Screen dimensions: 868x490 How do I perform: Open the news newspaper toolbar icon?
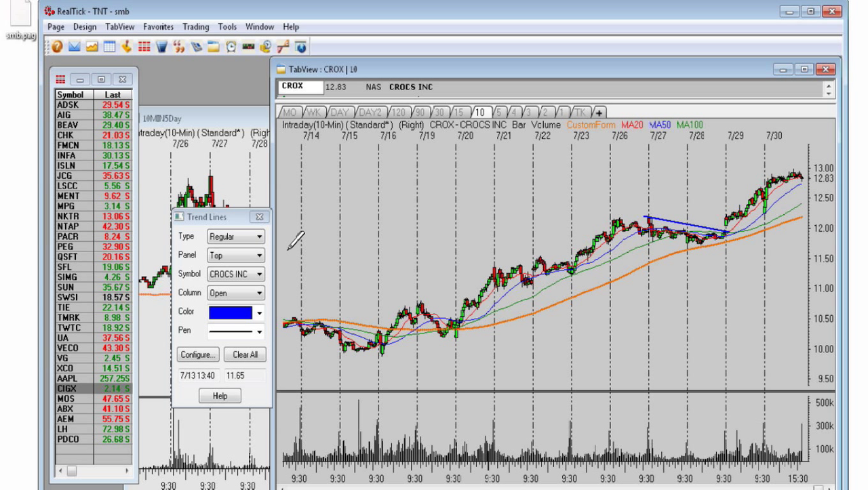coord(196,47)
